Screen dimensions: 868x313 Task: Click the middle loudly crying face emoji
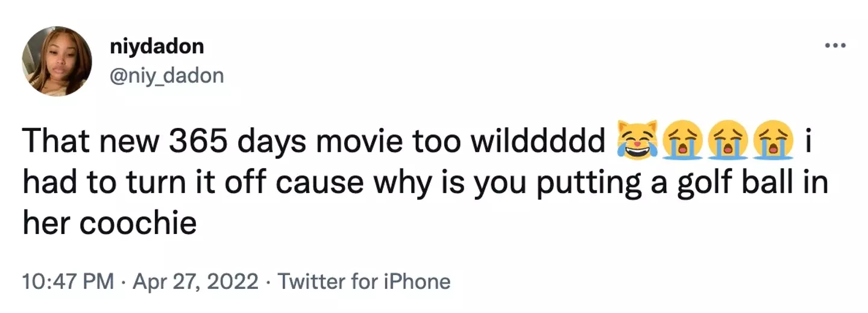coord(727,141)
